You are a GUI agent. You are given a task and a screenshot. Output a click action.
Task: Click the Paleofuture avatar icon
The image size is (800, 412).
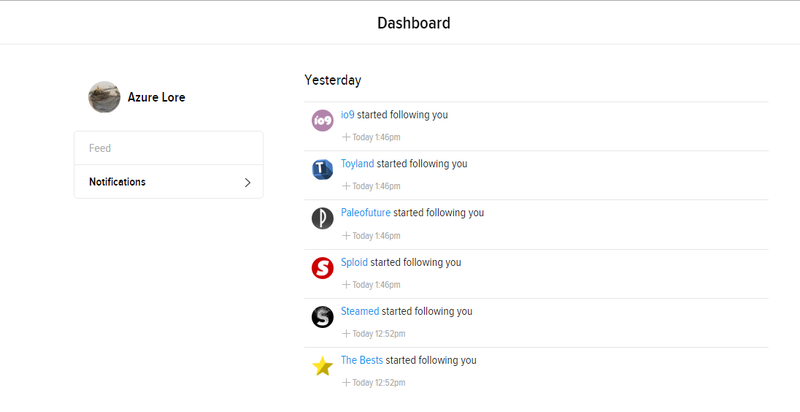[322, 218]
